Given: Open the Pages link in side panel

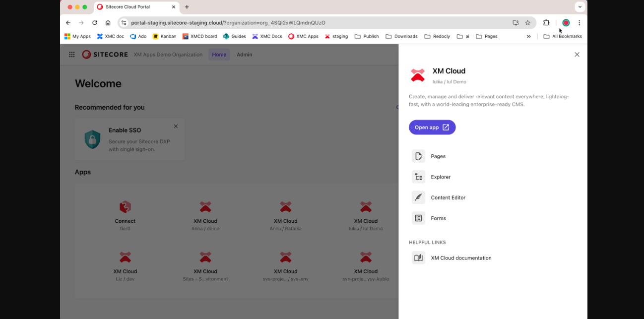Looking at the screenshot, I should coord(438,156).
